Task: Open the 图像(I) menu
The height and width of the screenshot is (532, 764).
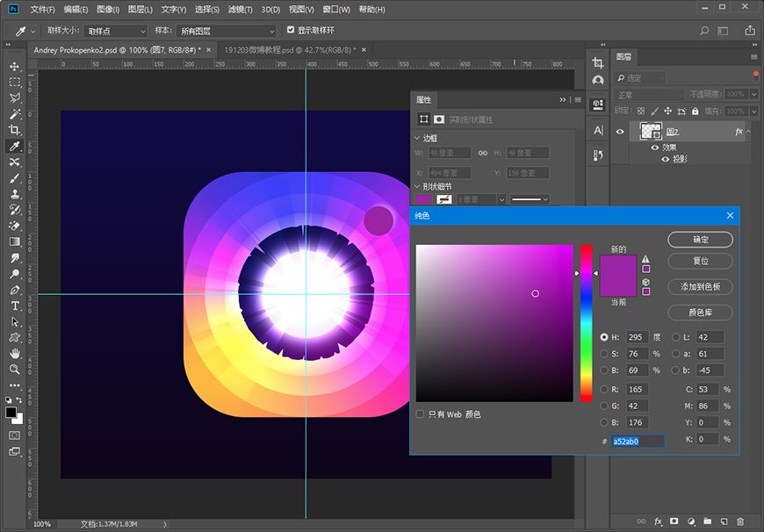Action: (x=108, y=10)
